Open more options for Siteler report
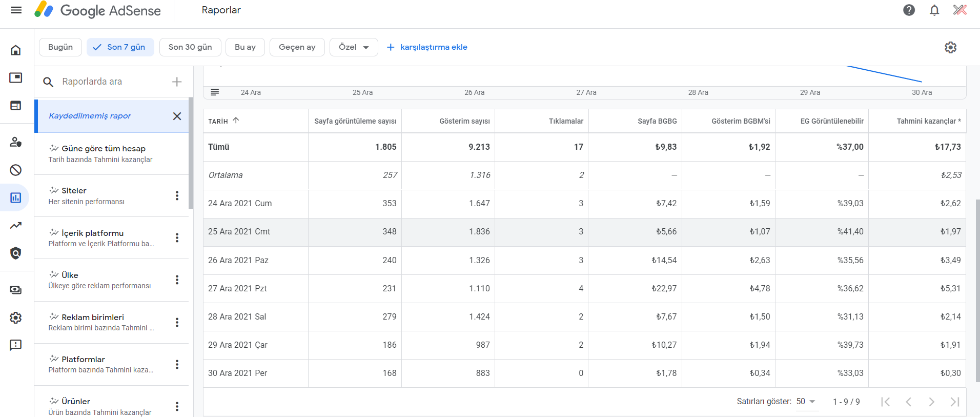The image size is (980, 417). [177, 195]
